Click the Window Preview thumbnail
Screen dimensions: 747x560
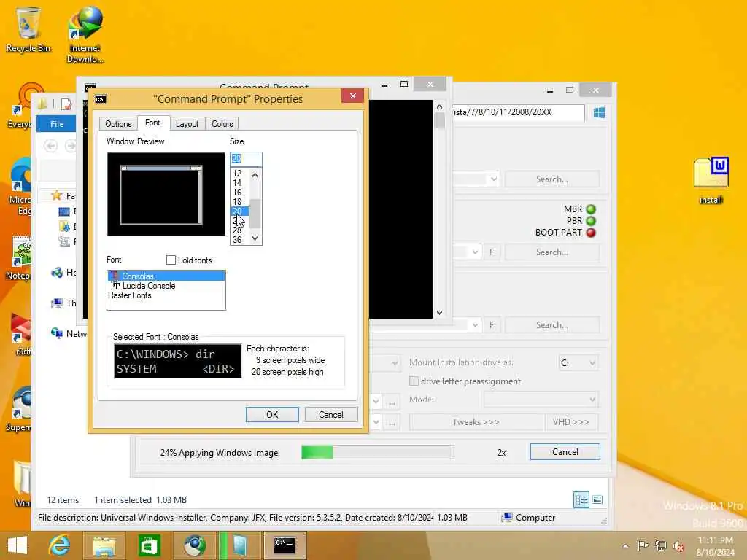(166, 194)
